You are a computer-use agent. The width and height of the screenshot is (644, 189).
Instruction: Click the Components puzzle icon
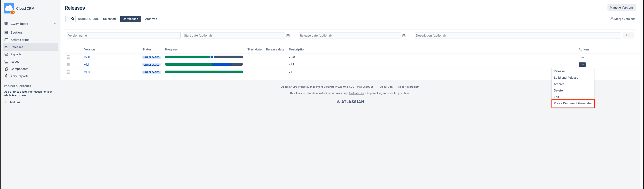(6, 69)
